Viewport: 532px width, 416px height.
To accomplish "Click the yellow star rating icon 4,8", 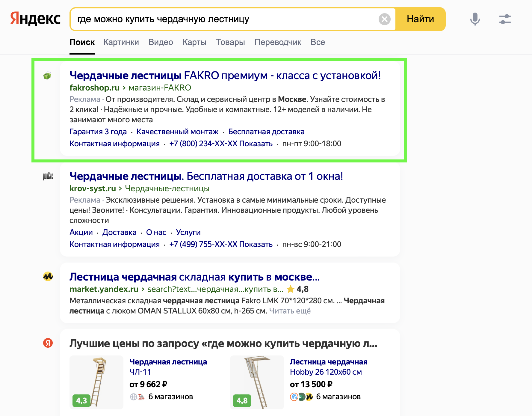I will coord(290,289).
